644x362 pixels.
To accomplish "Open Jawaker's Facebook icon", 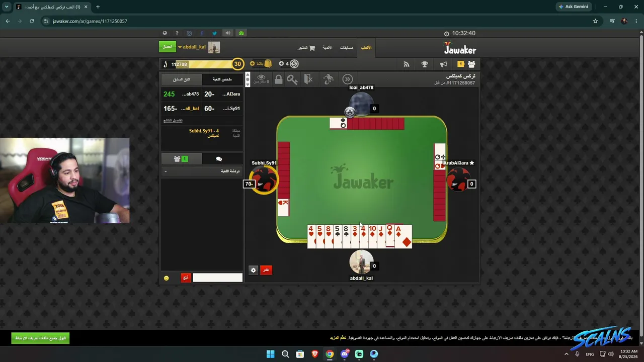I will [202, 33].
